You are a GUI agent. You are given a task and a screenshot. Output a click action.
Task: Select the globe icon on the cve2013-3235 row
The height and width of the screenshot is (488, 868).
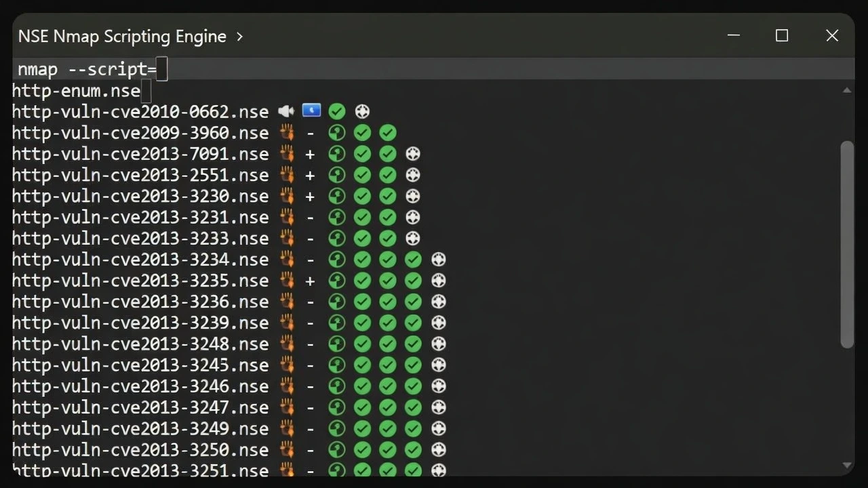point(337,280)
